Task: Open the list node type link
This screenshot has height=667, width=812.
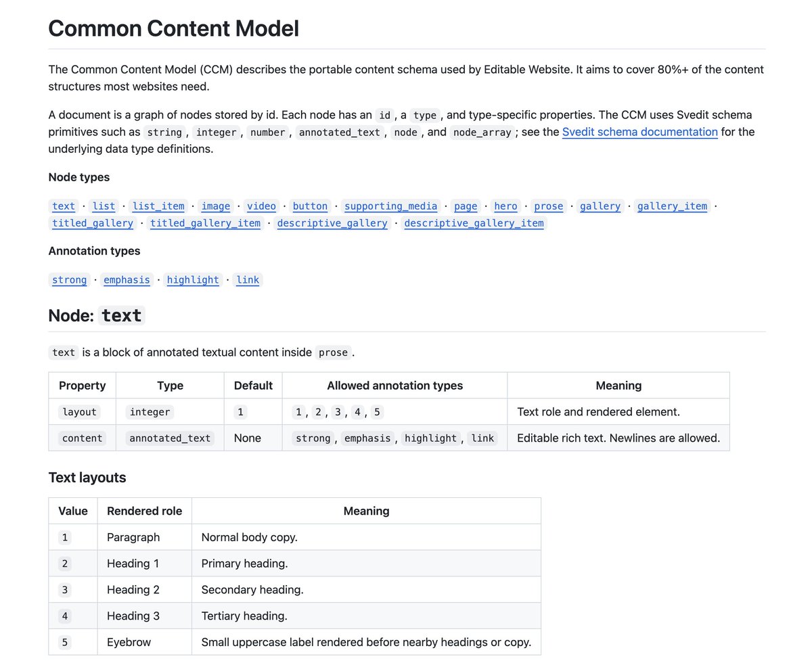Action: click(x=104, y=206)
